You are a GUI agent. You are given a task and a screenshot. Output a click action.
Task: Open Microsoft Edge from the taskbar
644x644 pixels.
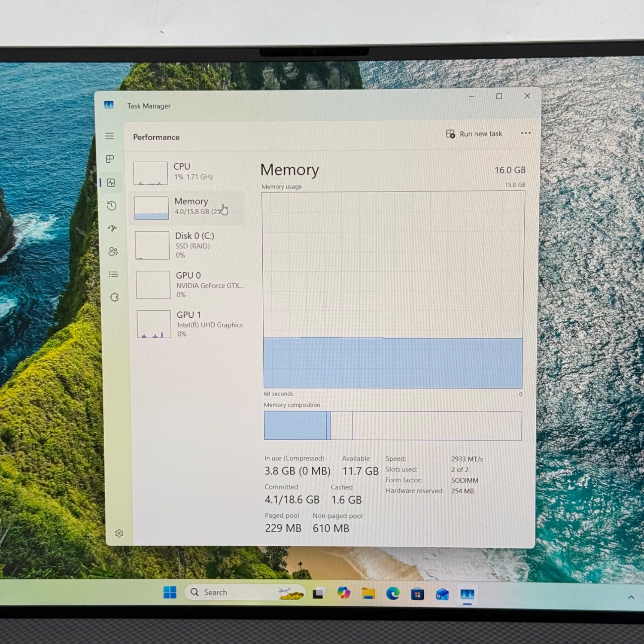(393, 594)
